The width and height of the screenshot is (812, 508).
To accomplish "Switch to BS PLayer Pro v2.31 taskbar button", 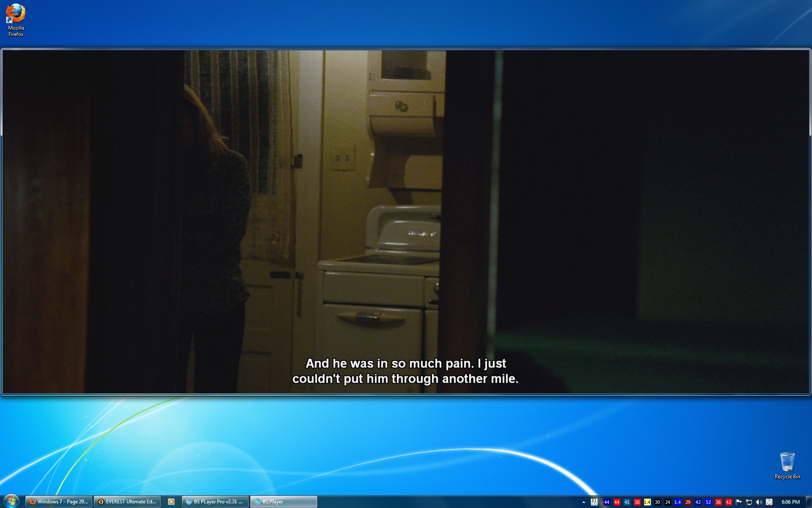I will tap(215, 502).
